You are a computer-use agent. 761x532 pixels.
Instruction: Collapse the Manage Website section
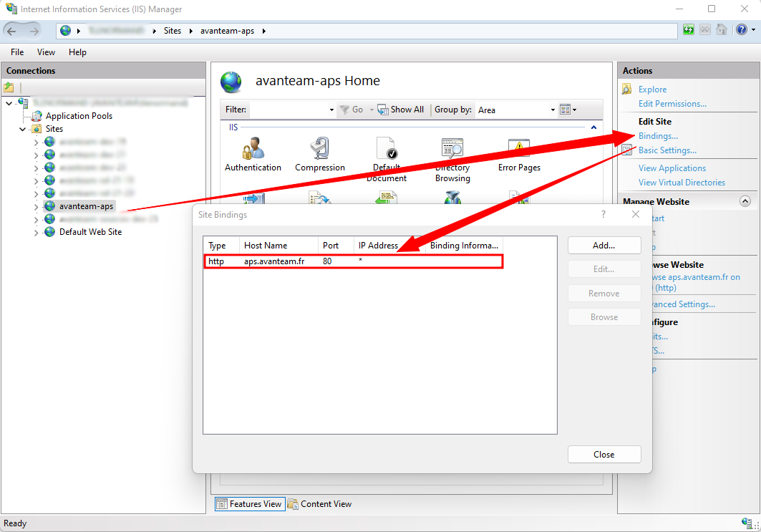745,202
